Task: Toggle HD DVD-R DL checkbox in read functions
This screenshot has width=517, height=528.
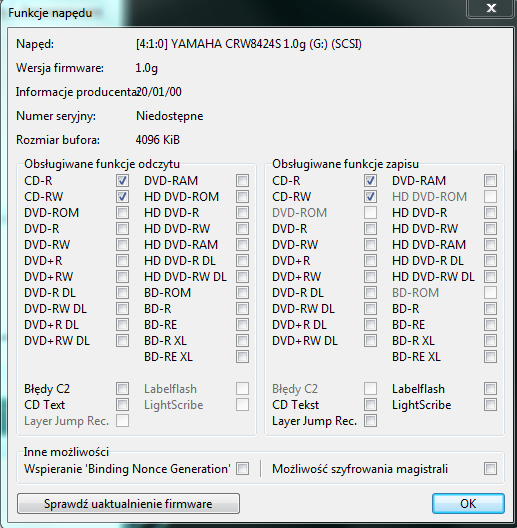Action: click(x=243, y=260)
